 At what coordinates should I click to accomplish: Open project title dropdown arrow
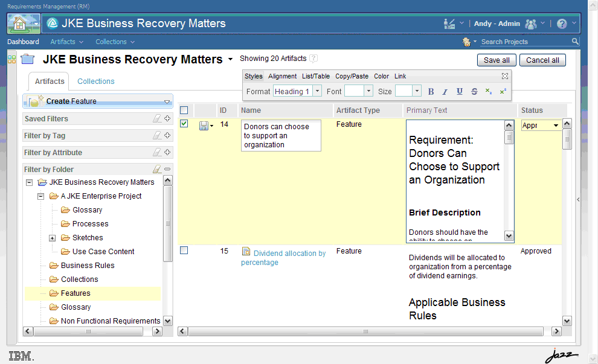[x=230, y=60]
